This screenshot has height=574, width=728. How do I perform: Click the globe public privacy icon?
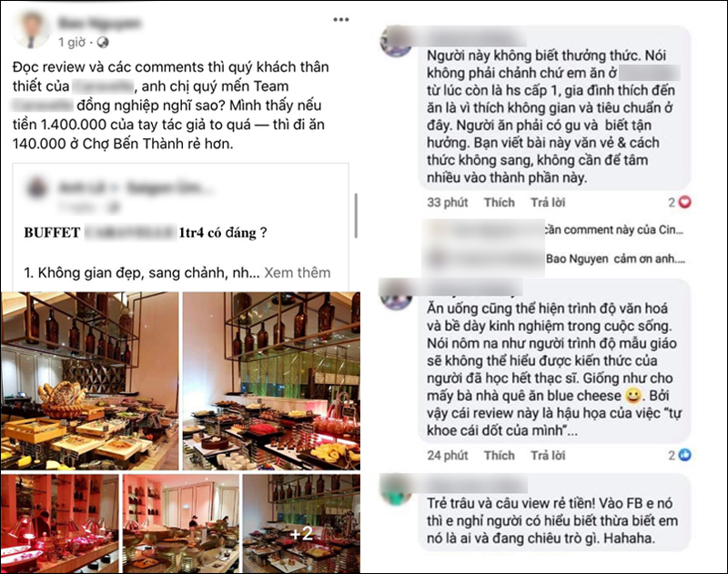(x=103, y=42)
